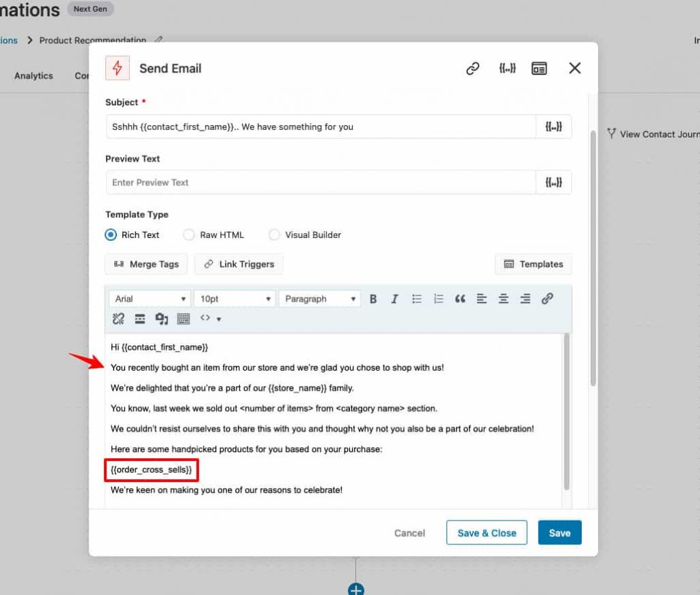Open the templates layout icon in header

(x=539, y=68)
